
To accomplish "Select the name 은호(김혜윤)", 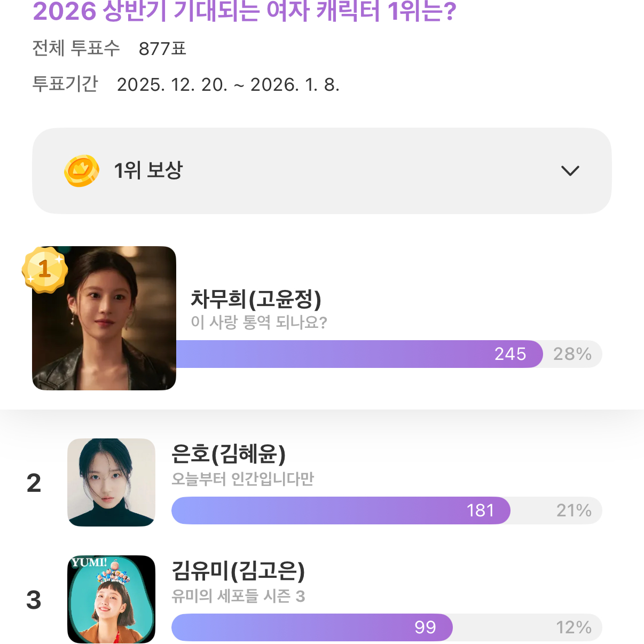I will (229, 454).
